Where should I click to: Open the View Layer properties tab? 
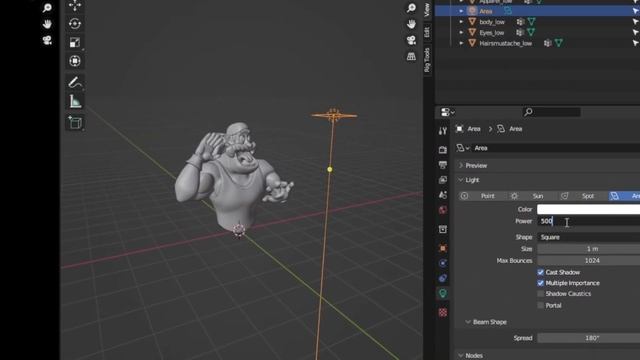click(443, 180)
